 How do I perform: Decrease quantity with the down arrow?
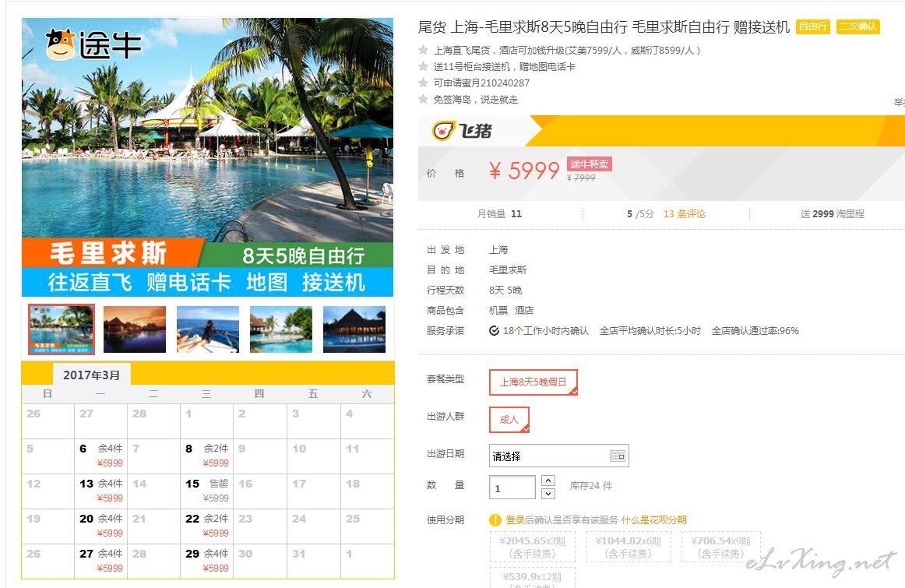coord(548,493)
